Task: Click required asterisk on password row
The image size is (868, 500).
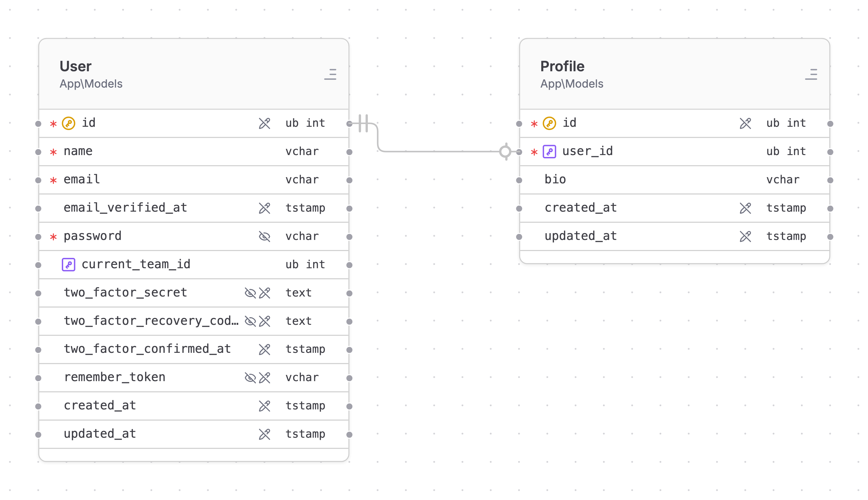Action: coord(53,237)
